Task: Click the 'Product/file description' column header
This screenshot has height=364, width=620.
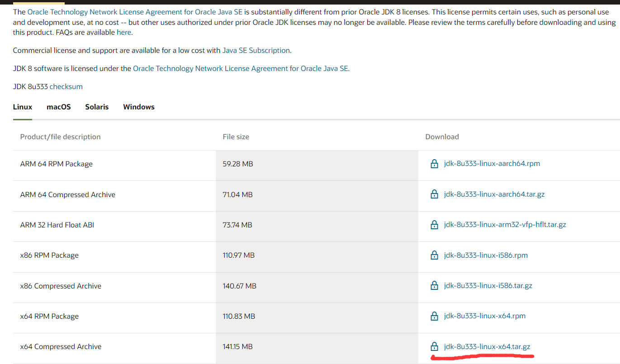Action: (60, 137)
